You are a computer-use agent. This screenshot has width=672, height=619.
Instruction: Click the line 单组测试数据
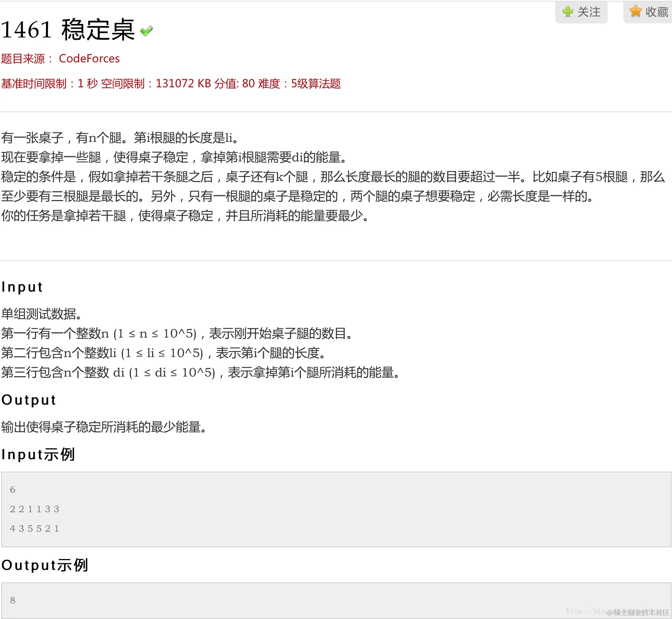pyautogui.click(x=41, y=314)
